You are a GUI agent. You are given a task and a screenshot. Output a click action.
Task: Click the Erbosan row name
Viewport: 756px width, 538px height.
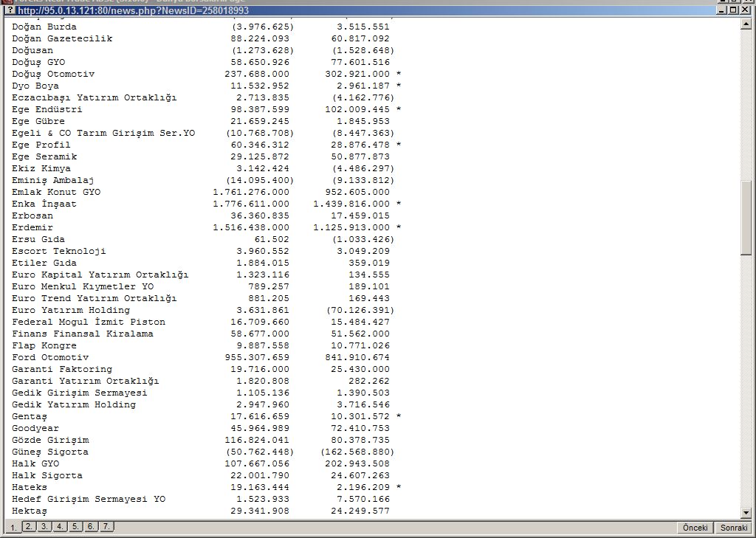(x=32, y=216)
